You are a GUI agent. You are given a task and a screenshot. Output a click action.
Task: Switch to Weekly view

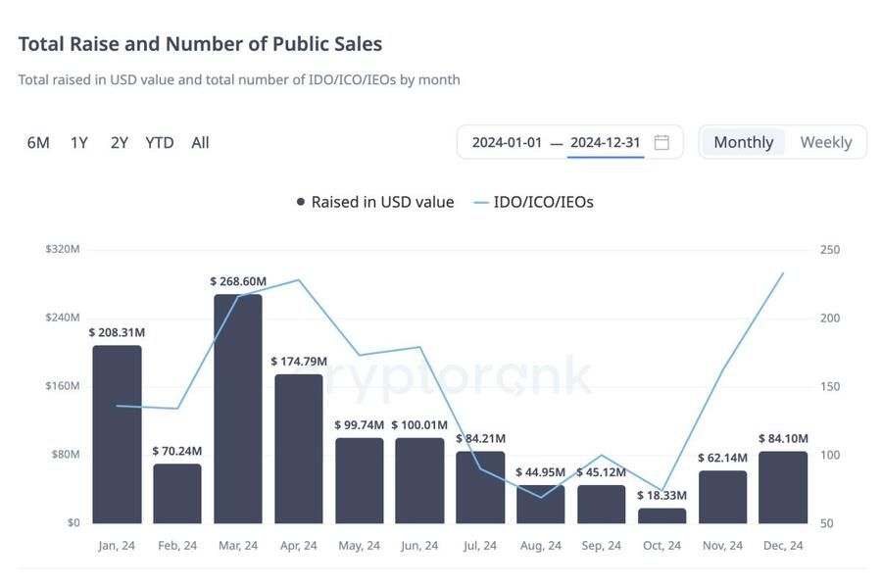826,142
